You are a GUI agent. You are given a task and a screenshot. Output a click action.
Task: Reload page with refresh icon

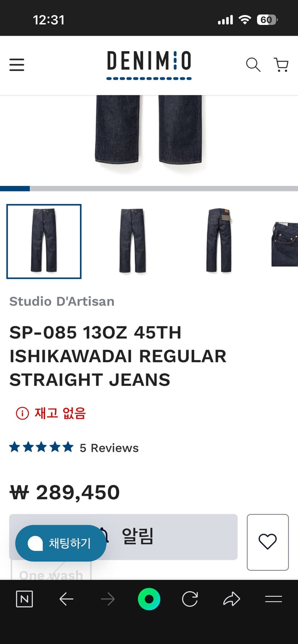[x=190, y=599]
